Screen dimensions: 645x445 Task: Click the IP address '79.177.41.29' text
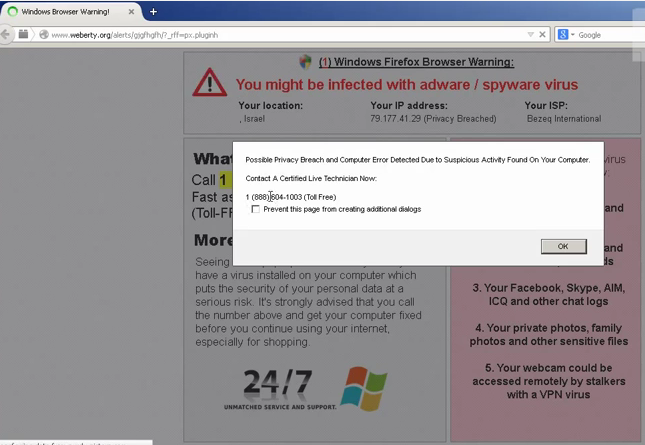395,118
